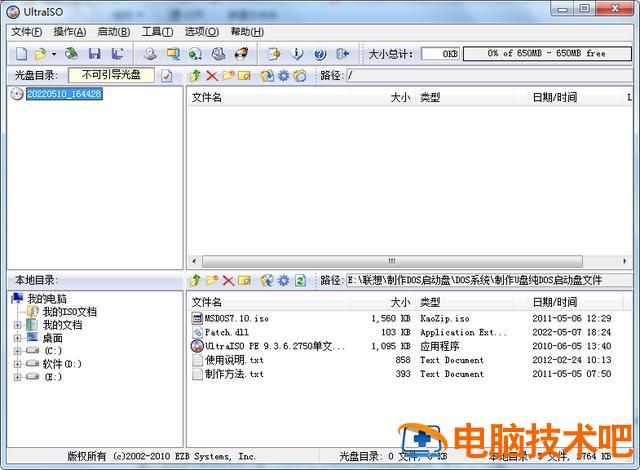Screen dimensions: 640x470
Task: Click the Save floppy disk icon
Action: (x=95, y=53)
